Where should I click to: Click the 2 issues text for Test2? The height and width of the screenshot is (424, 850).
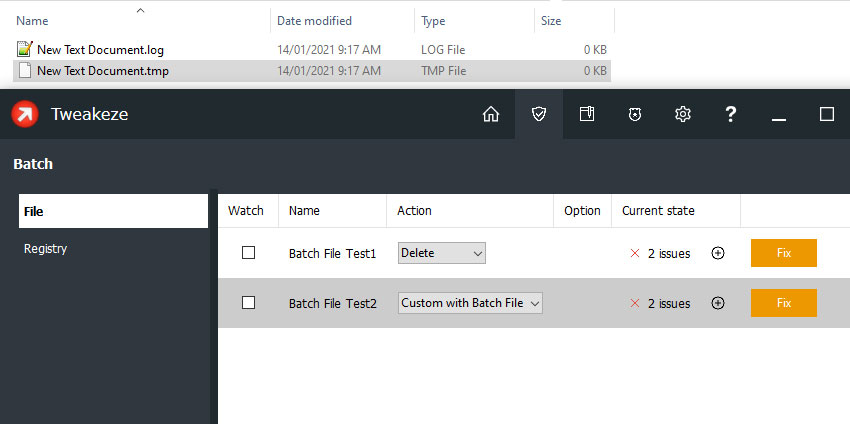click(x=669, y=303)
